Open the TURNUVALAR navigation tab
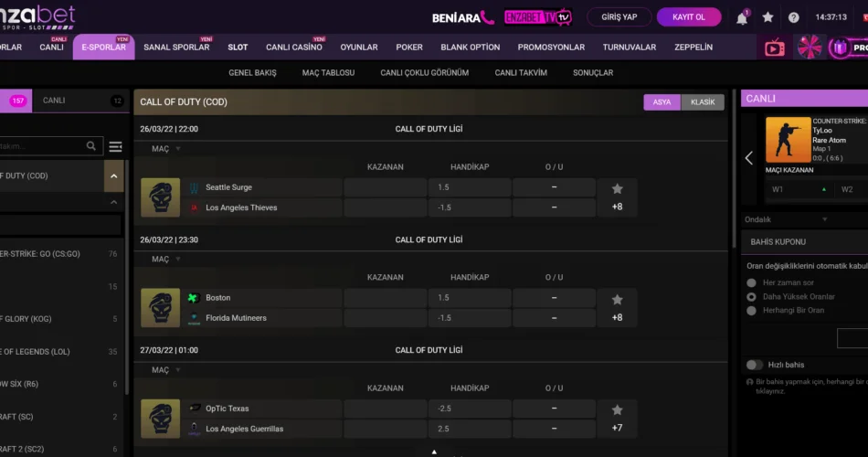 [x=630, y=48]
